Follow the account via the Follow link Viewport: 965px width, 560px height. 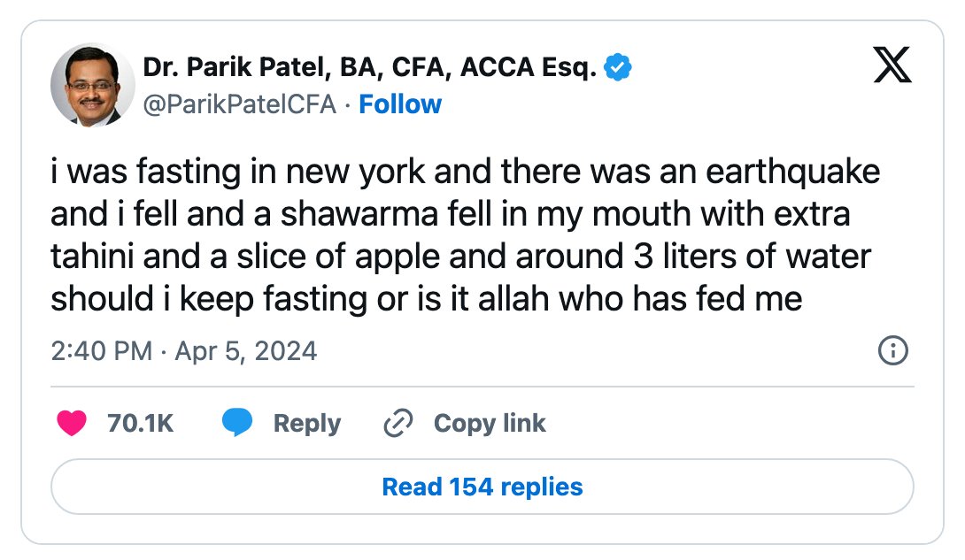click(x=400, y=104)
